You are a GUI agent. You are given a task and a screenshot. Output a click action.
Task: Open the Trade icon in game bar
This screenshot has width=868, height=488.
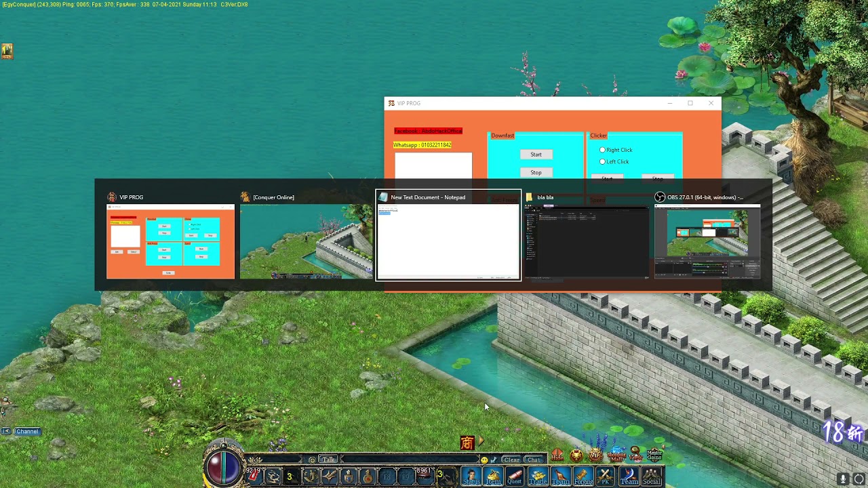[538, 476]
